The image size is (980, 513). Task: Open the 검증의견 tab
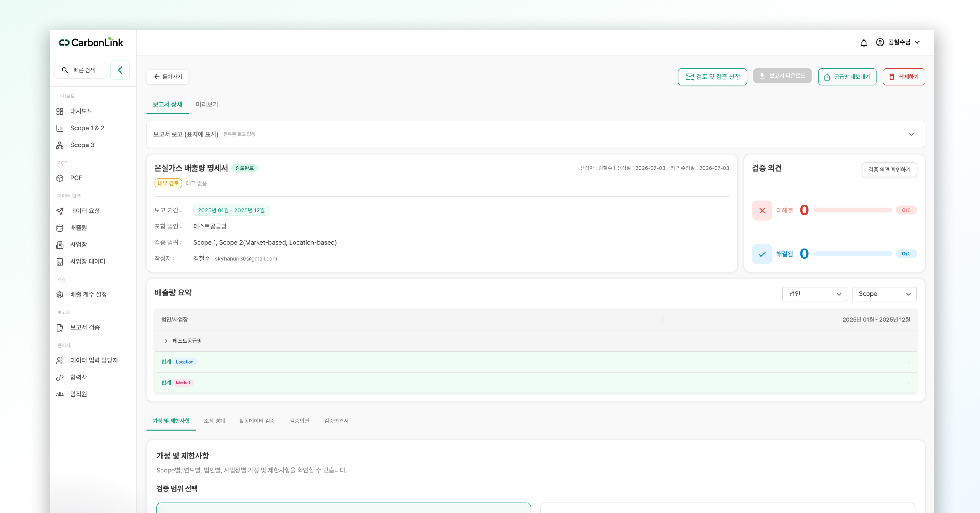coord(299,421)
